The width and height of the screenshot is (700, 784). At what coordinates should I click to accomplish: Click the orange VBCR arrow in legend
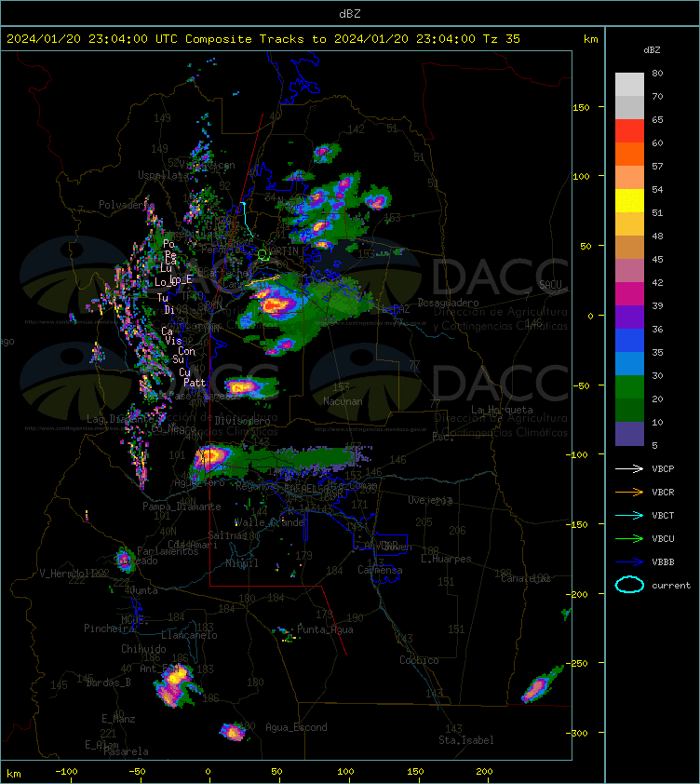[629, 492]
